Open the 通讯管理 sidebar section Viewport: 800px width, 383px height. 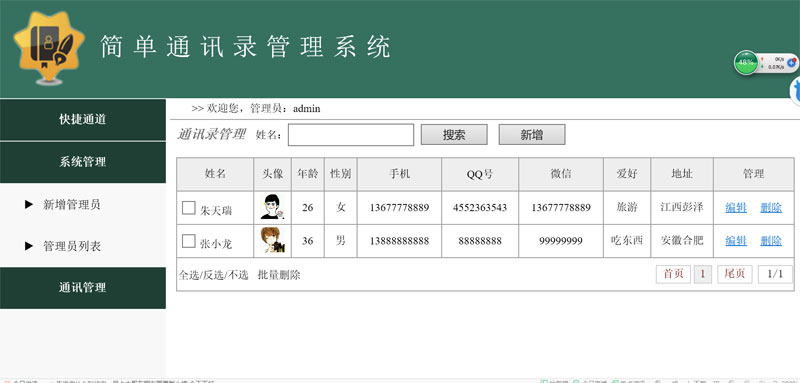83,288
